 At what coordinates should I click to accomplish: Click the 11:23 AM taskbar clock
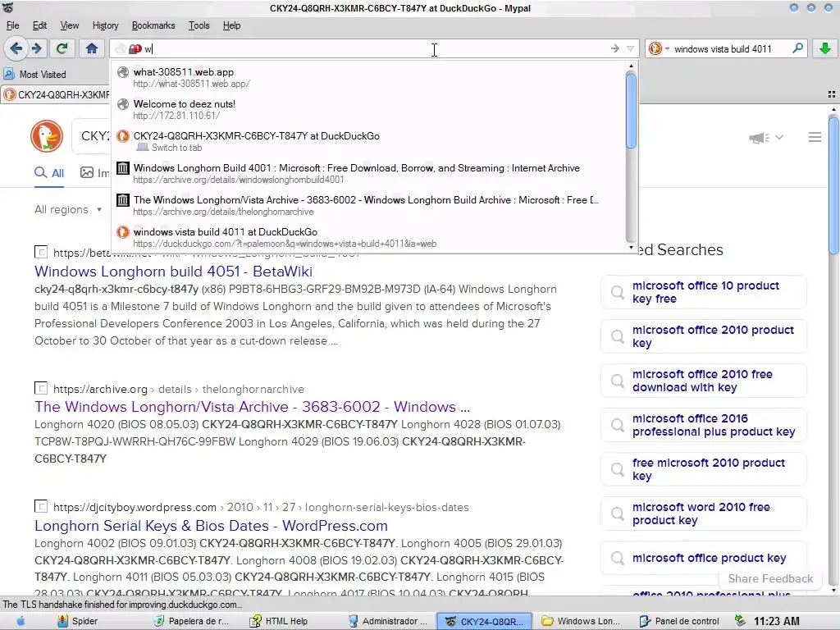777,622
